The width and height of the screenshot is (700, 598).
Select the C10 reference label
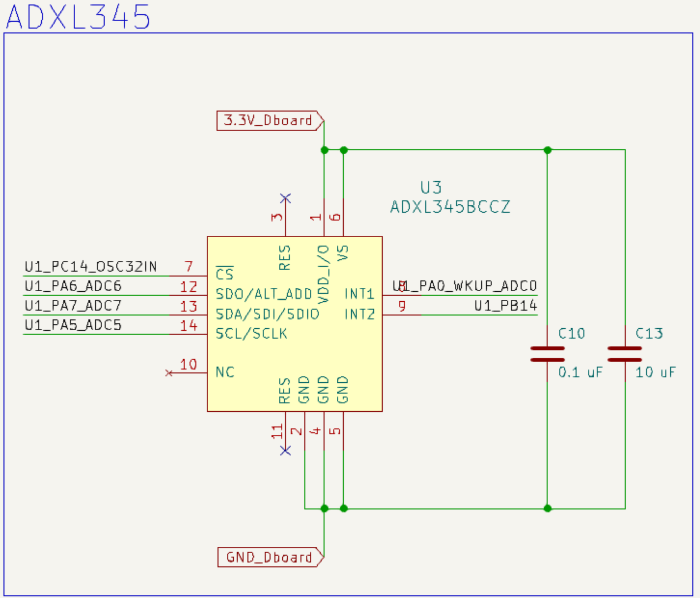click(x=572, y=333)
